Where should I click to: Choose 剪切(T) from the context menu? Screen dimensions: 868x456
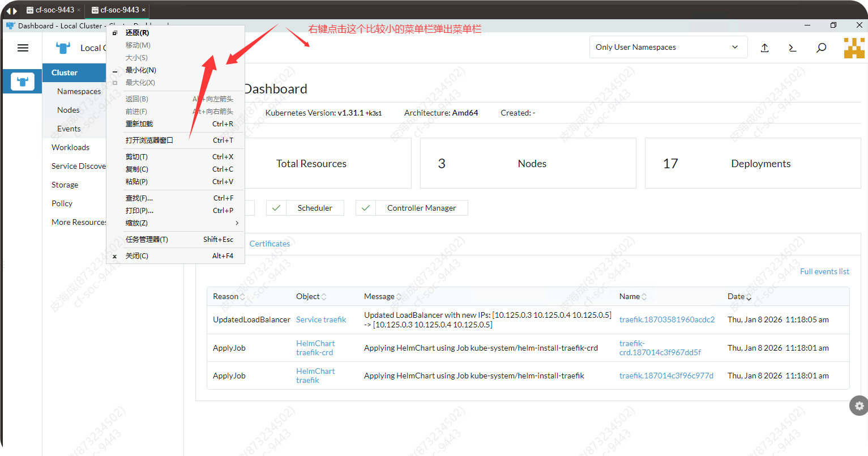point(176,157)
